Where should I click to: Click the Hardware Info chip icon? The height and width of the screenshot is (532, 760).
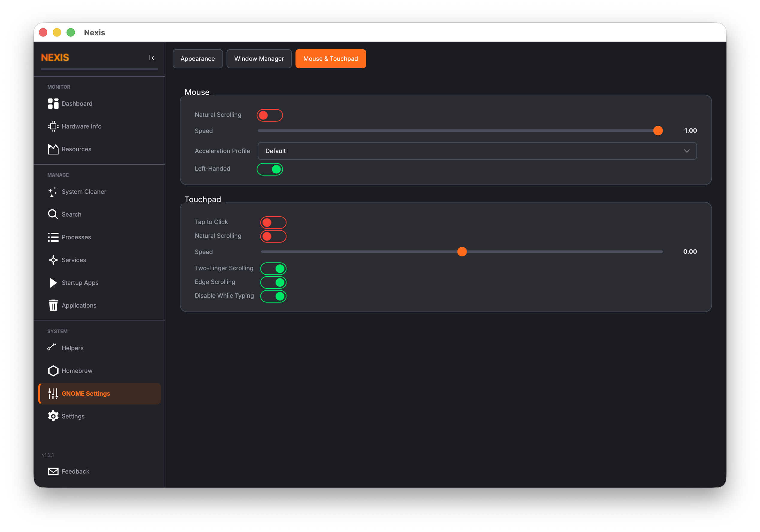pos(53,126)
